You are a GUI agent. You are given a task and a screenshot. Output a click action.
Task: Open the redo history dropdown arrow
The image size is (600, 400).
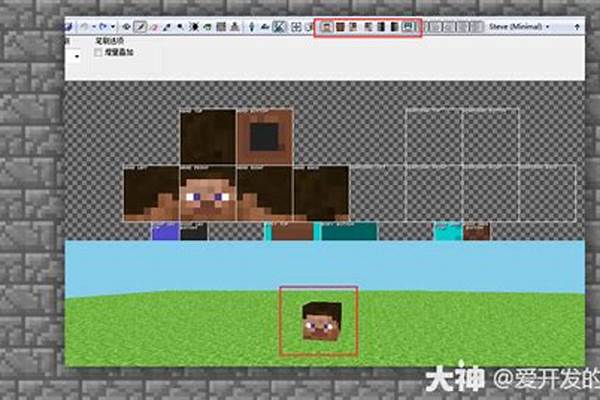coord(113,27)
